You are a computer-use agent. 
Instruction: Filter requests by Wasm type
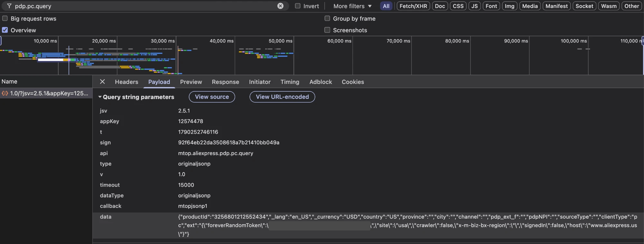tap(609, 6)
